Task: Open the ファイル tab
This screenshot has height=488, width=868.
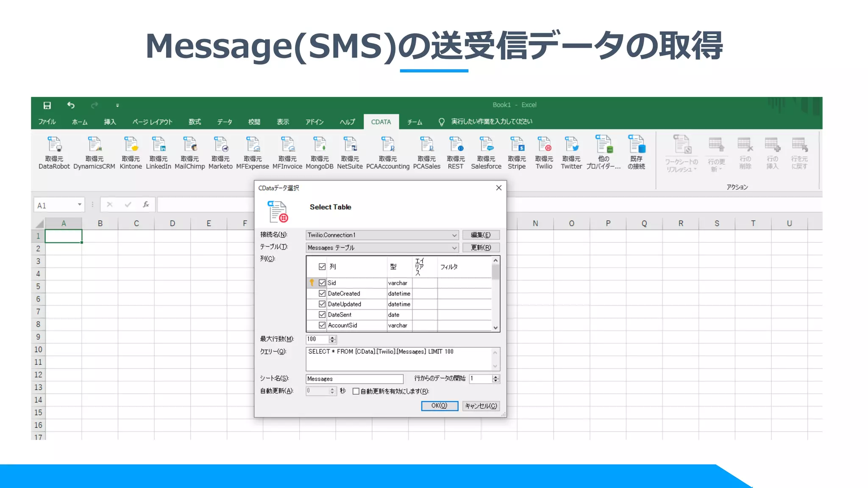Action: pyautogui.click(x=47, y=122)
